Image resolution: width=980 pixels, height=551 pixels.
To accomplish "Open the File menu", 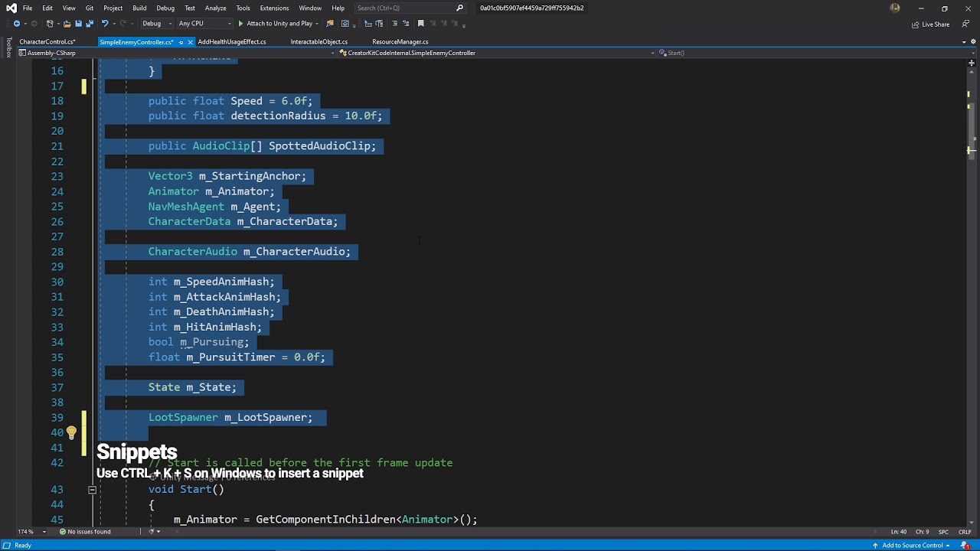I will coord(28,8).
